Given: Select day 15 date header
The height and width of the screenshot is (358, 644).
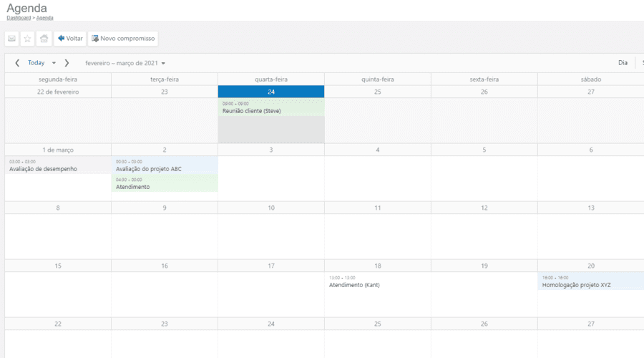Looking at the screenshot, I should [x=58, y=266].
